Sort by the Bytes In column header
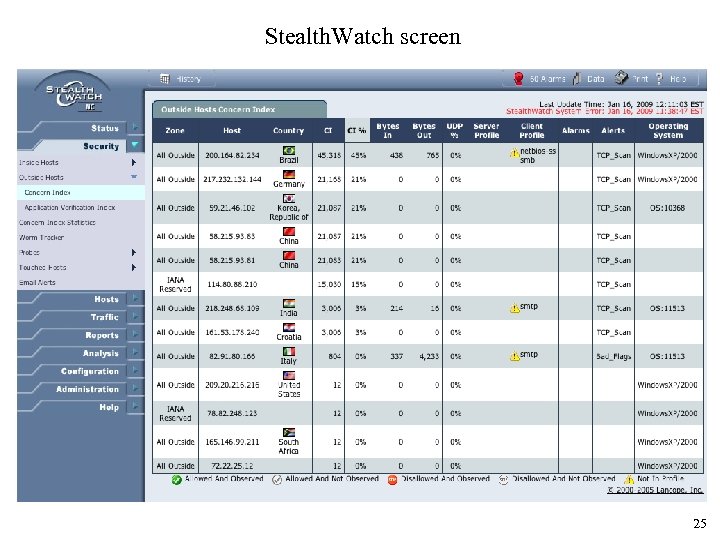Image resolution: width=720 pixels, height=540 pixels. (388, 130)
